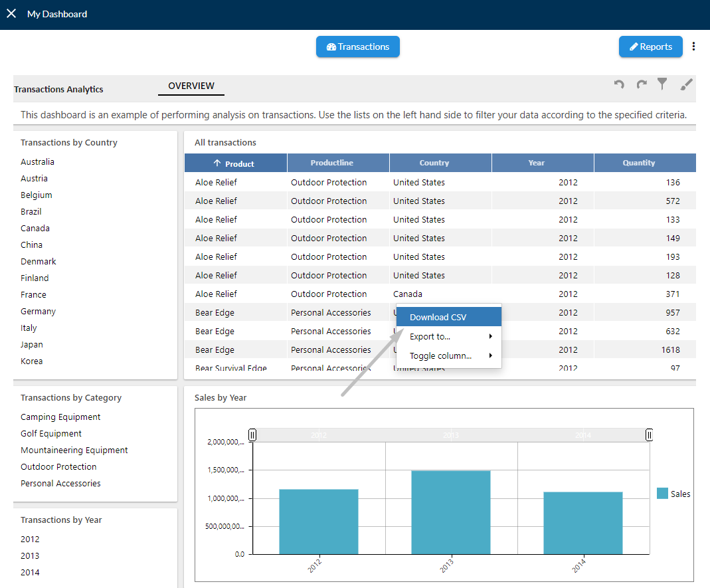Viewport: 710px width, 588px height.
Task: Click the undo arrow icon
Action: tap(619, 84)
